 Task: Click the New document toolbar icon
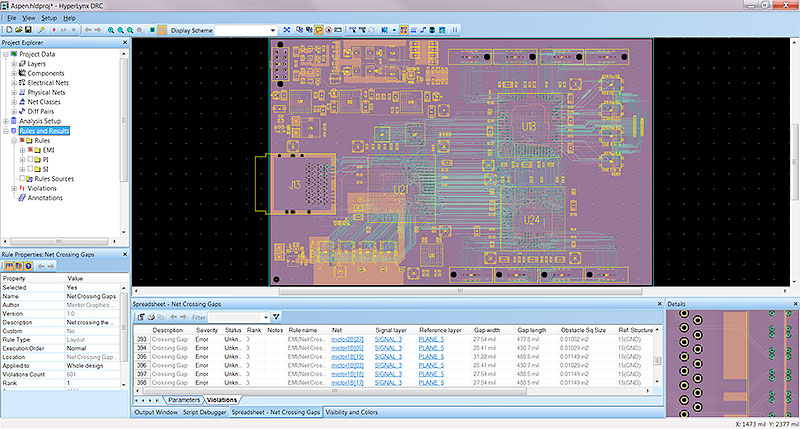(9, 30)
